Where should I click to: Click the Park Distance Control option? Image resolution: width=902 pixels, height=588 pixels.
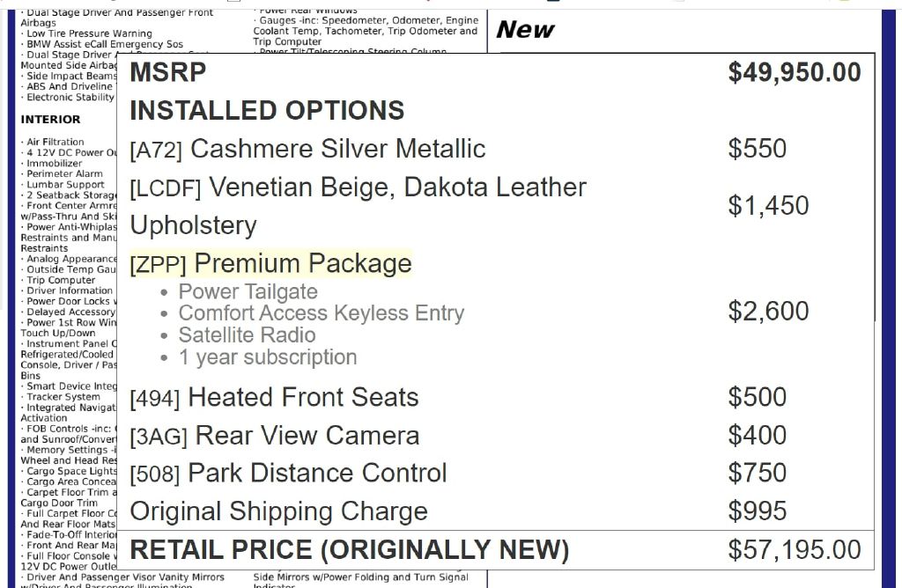click(x=288, y=474)
